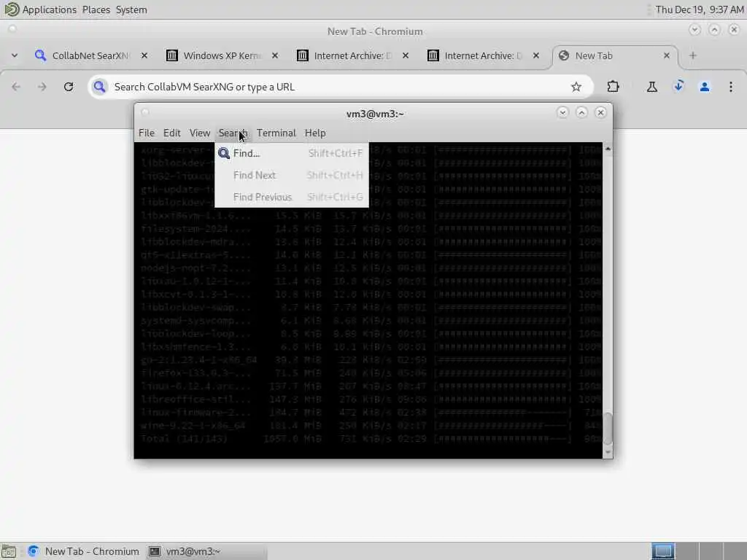Open the terminal Edit menu

171,133
